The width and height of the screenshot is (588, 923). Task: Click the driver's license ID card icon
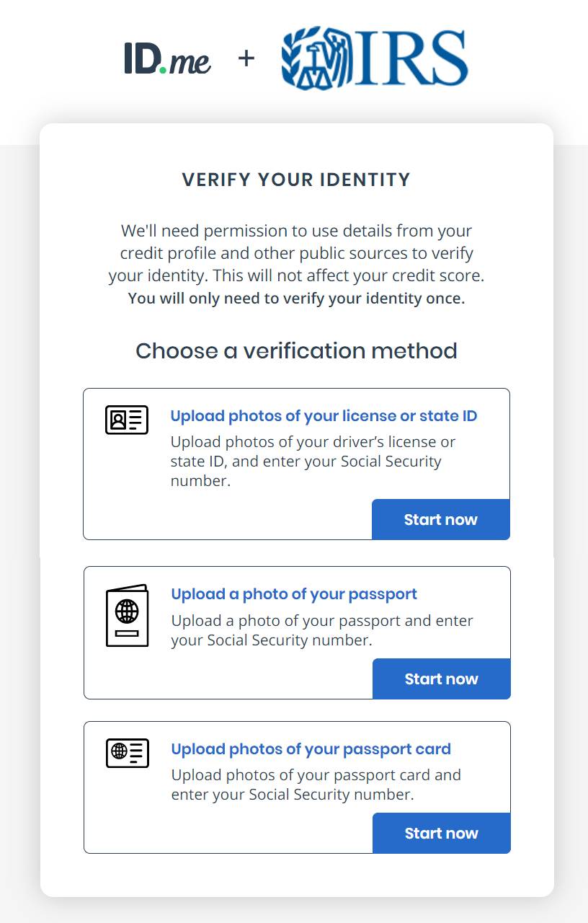[126, 420]
